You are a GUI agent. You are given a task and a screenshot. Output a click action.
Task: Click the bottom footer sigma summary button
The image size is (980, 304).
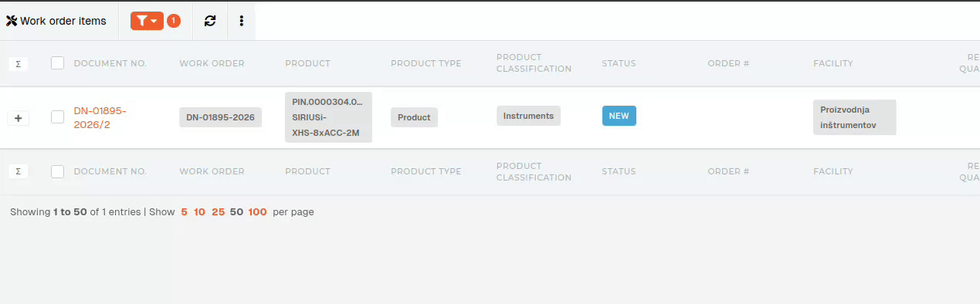click(x=19, y=171)
